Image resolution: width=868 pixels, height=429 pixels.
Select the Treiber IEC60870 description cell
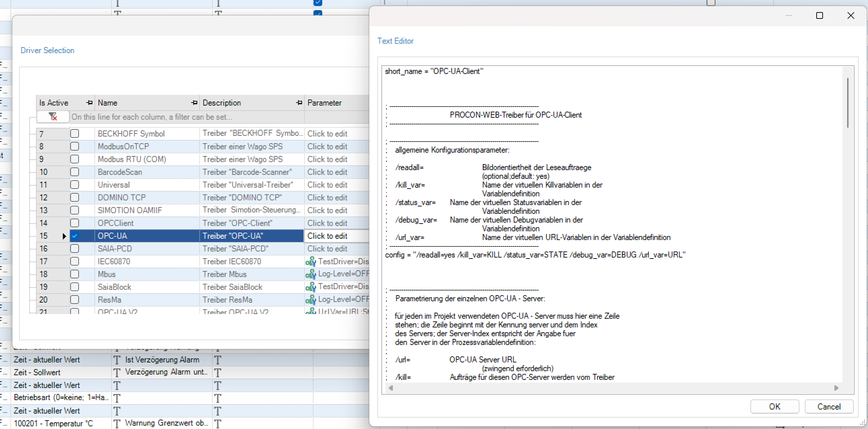[252, 262]
